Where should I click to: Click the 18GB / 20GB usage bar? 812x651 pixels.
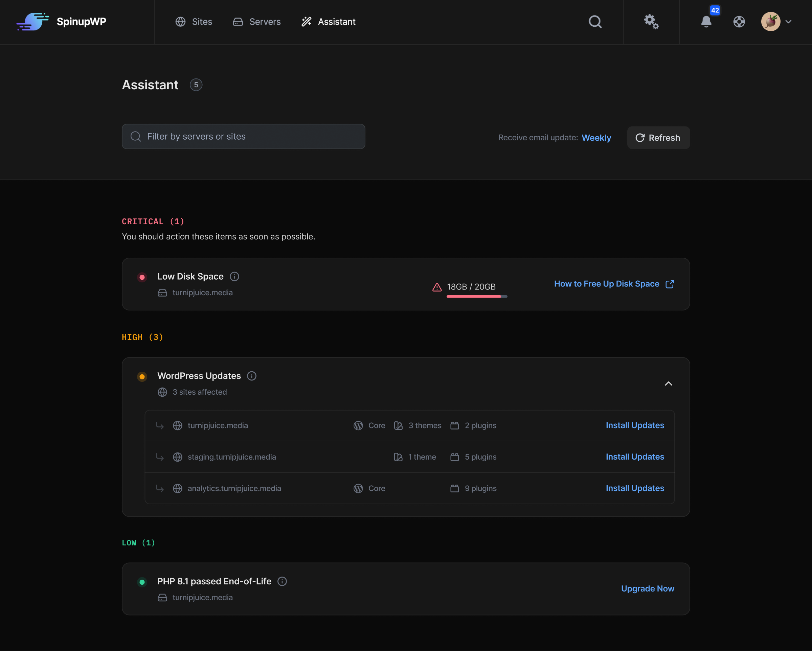pos(477,297)
